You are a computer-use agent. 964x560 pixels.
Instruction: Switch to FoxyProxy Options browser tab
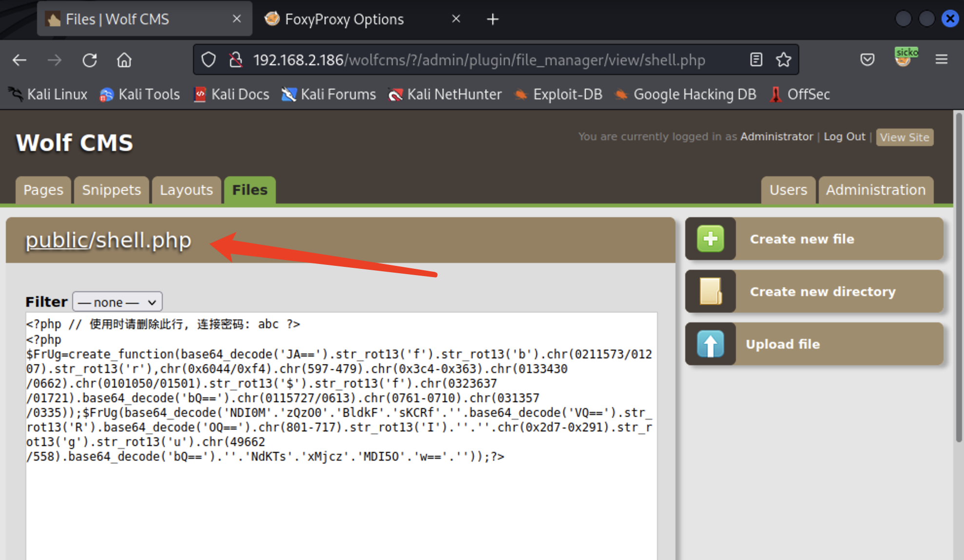[344, 19]
